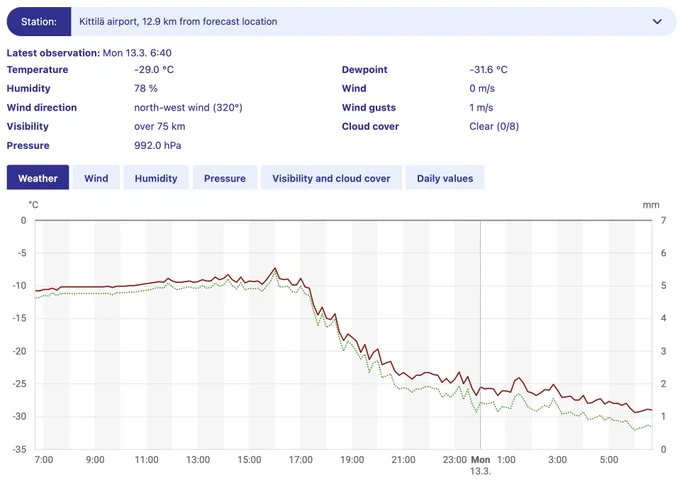Click the 78 % humidity value

(x=146, y=88)
